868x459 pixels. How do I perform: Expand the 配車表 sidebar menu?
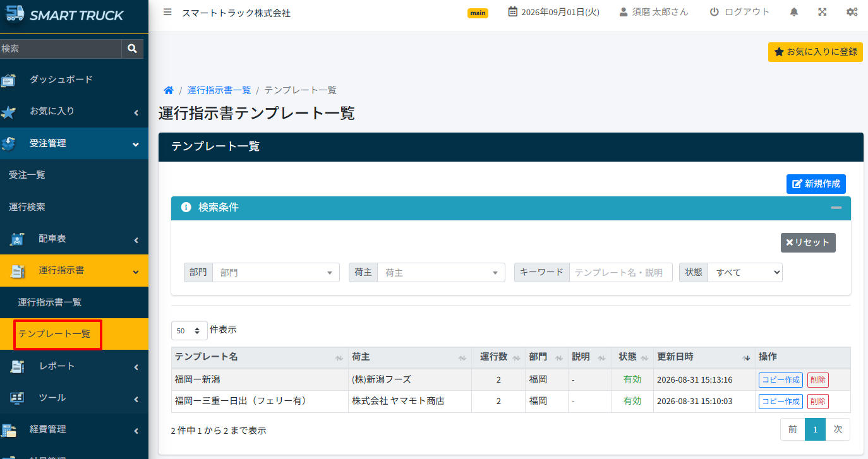pos(74,239)
